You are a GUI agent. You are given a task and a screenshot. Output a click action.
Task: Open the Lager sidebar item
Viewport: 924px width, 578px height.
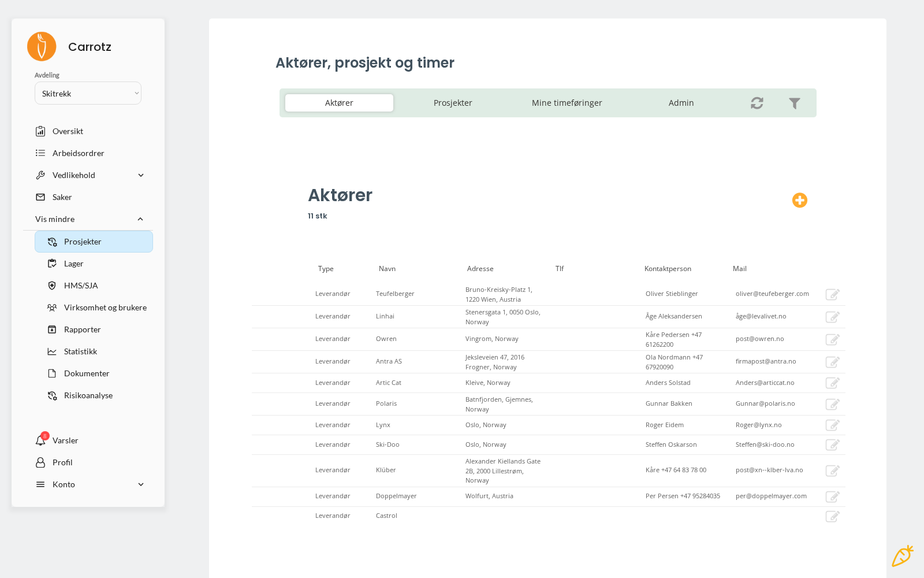point(73,264)
